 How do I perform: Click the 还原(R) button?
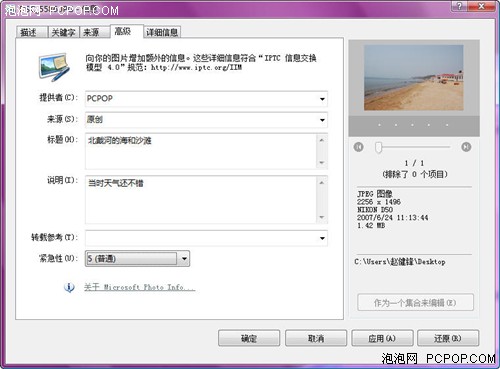pos(448,338)
